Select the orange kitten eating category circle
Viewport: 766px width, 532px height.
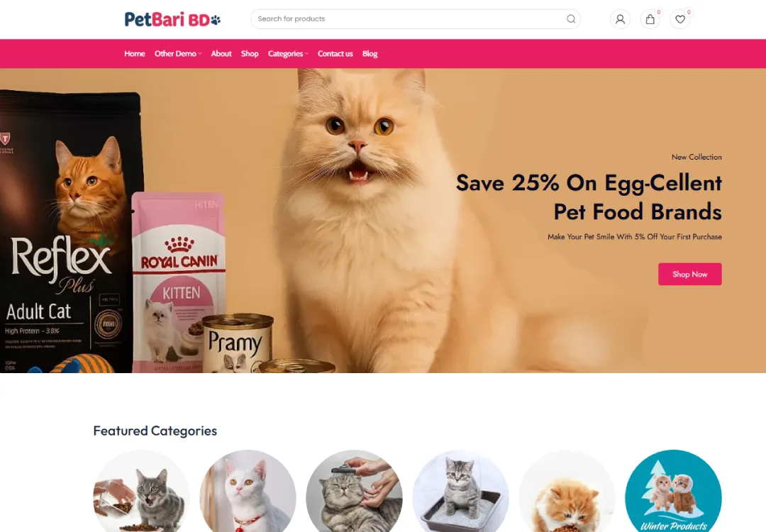(567, 491)
